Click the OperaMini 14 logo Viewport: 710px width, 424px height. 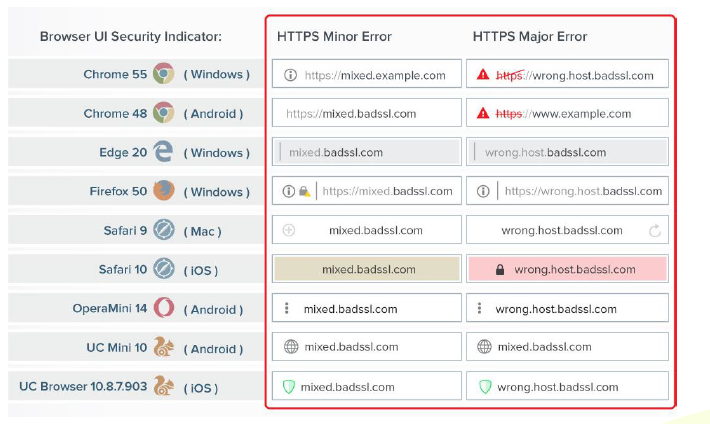164,308
